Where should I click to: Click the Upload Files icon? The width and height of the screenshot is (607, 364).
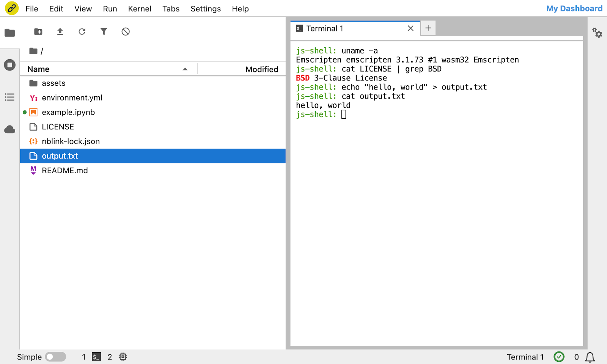[60, 31]
